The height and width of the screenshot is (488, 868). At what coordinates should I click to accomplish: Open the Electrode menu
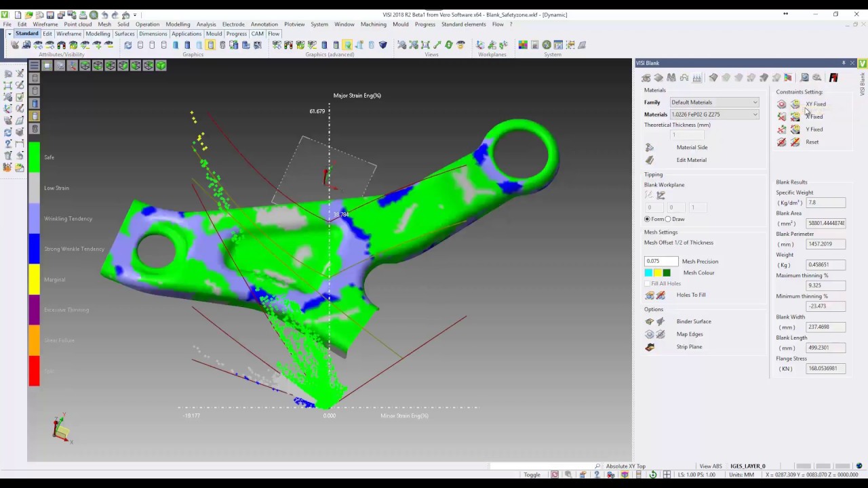click(233, 24)
